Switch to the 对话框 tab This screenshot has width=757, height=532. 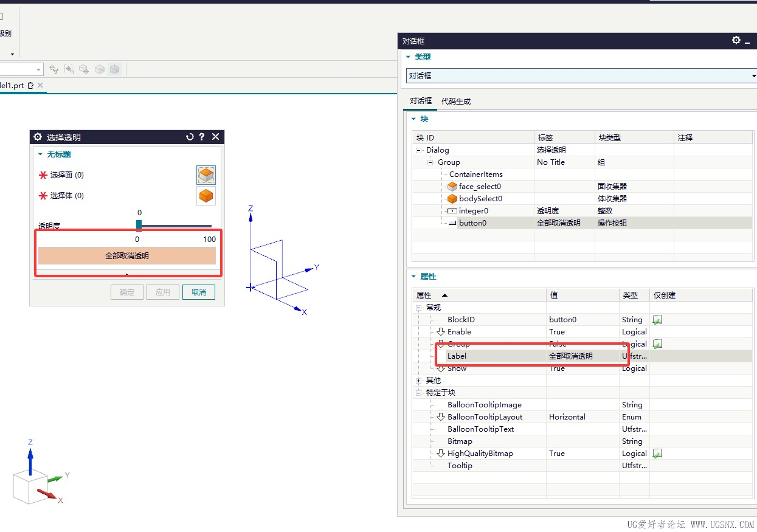(420, 101)
